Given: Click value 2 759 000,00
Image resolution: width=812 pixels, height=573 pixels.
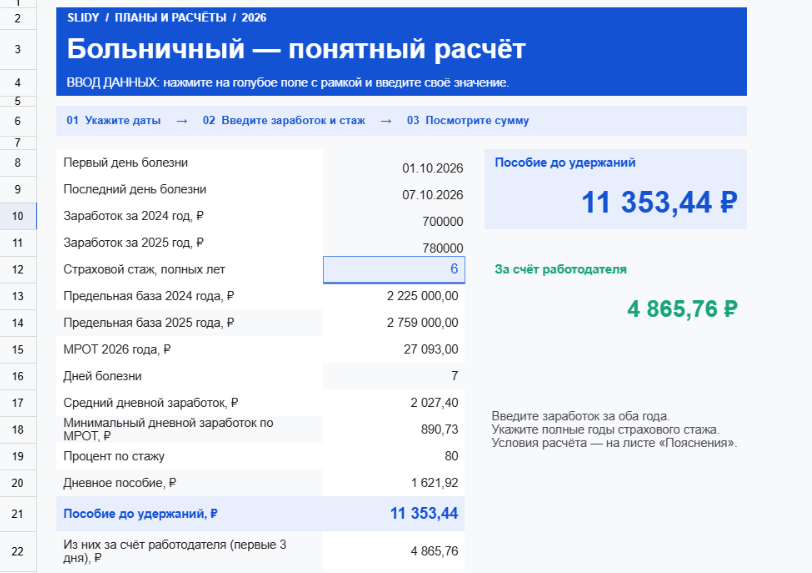Looking at the screenshot, I should click(423, 323).
